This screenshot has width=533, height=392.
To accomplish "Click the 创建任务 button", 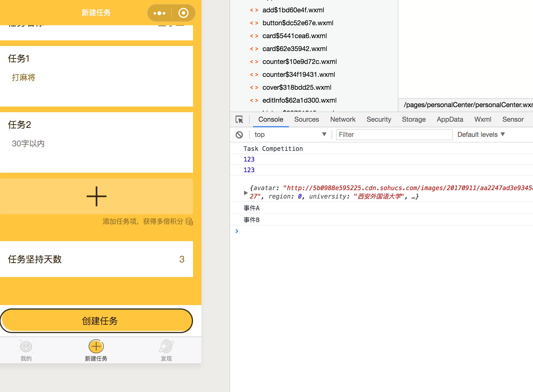I will (x=97, y=321).
